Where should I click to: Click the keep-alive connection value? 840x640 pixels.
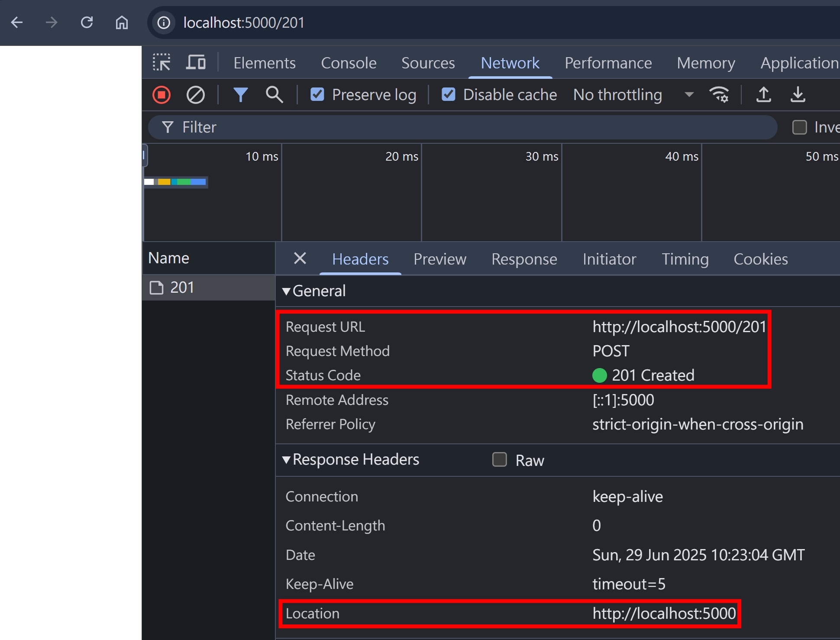(x=627, y=497)
